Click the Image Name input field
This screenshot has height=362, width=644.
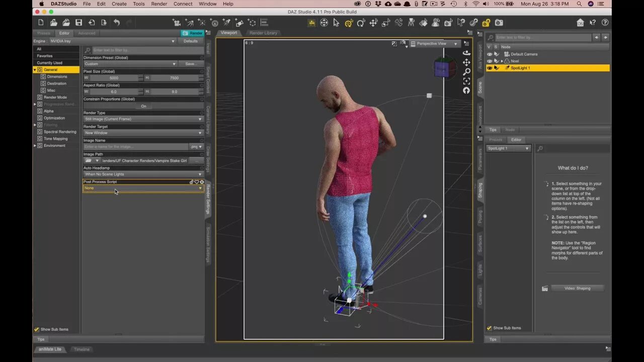[x=136, y=147]
